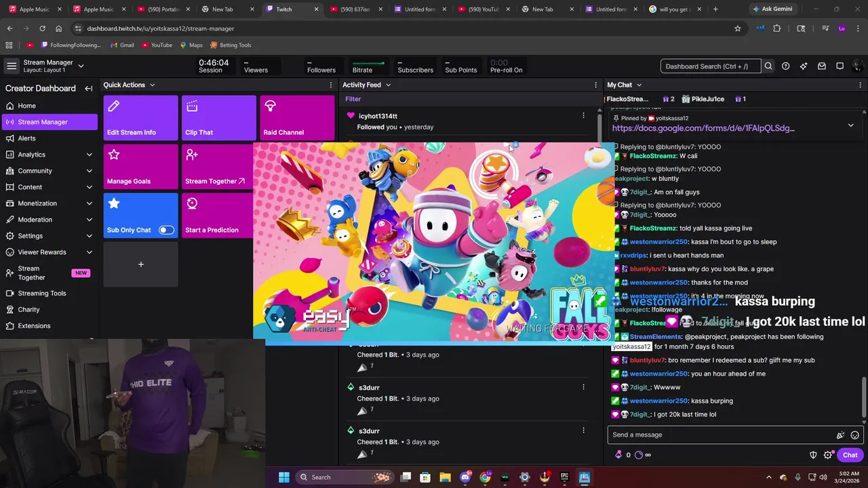Go to Home in sidebar
Viewport: 868px width, 488px height.
click(49, 106)
